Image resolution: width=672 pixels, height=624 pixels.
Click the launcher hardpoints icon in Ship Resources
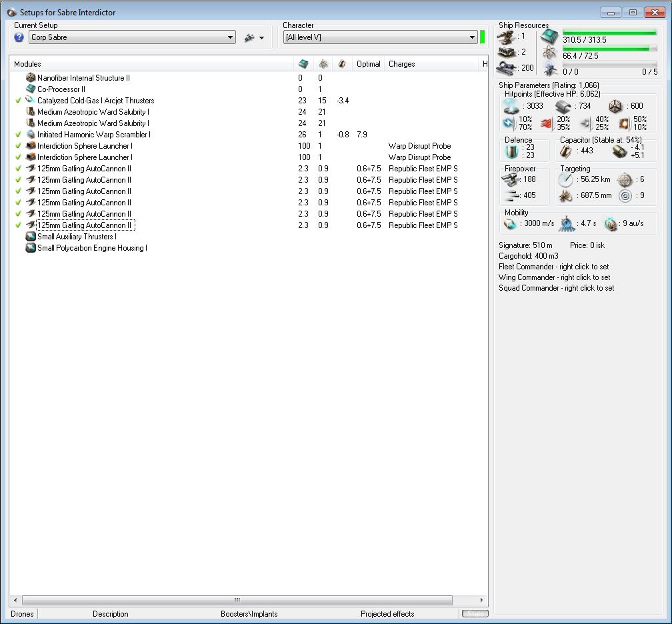coord(506,52)
